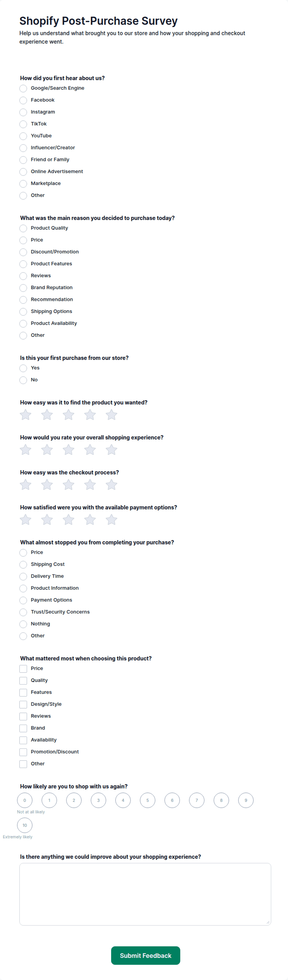The image size is (288, 980).
Task: Select fourth star for checkout process ease
Action: [90, 485]
